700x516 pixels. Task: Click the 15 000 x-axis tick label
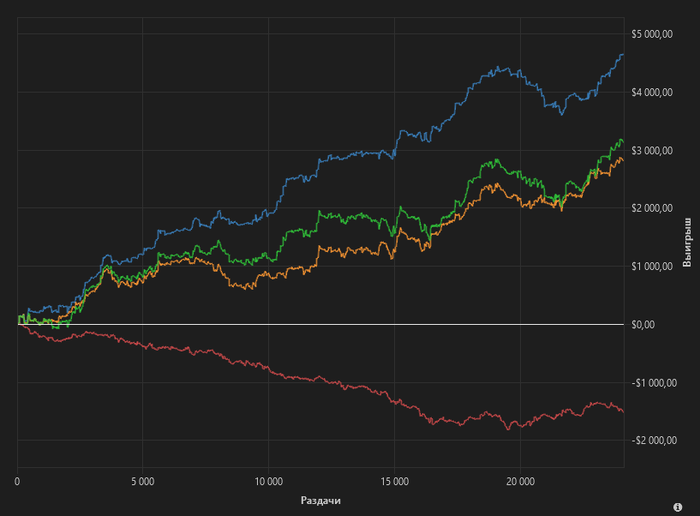395,482
